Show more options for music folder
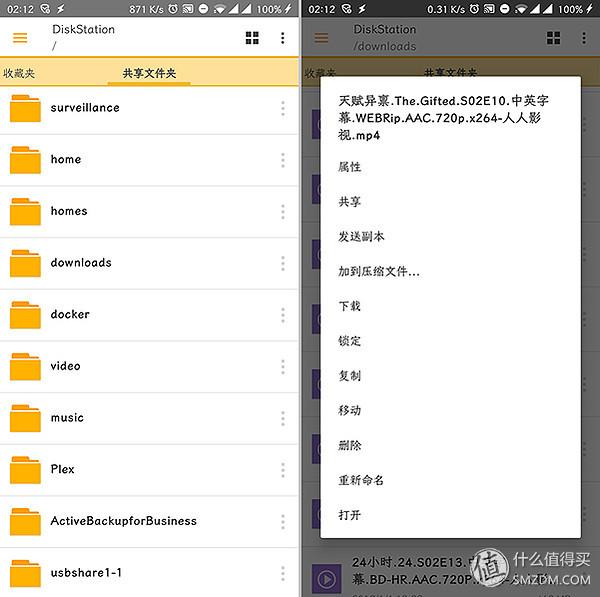The image size is (600, 597). (283, 418)
